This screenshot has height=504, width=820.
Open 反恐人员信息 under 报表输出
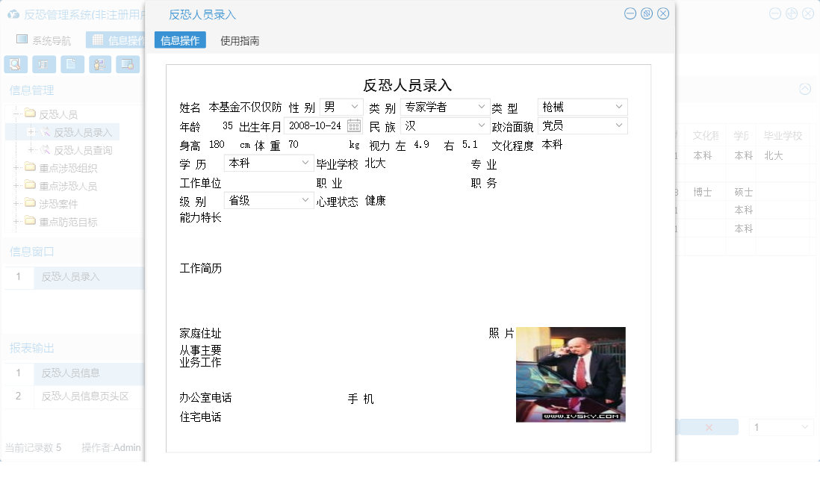pyautogui.click(x=72, y=373)
